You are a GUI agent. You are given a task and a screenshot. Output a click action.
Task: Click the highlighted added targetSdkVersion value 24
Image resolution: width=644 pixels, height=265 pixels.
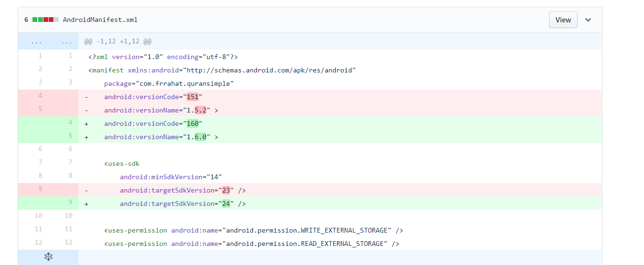pyautogui.click(x=226, y=204)
